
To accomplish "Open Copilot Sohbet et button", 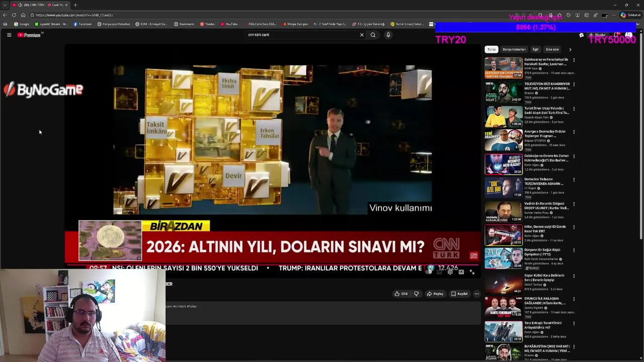I will coord(631,15).
